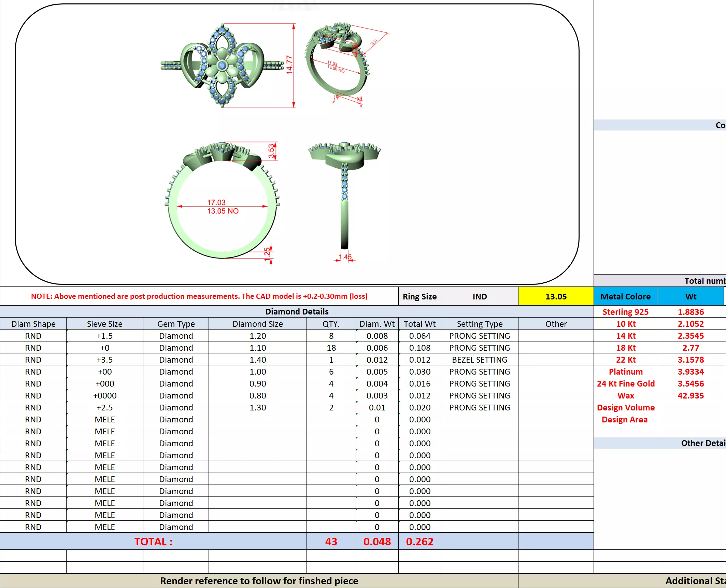Click the top view ring render
This screenshot has height=588, width=726.
222,65
